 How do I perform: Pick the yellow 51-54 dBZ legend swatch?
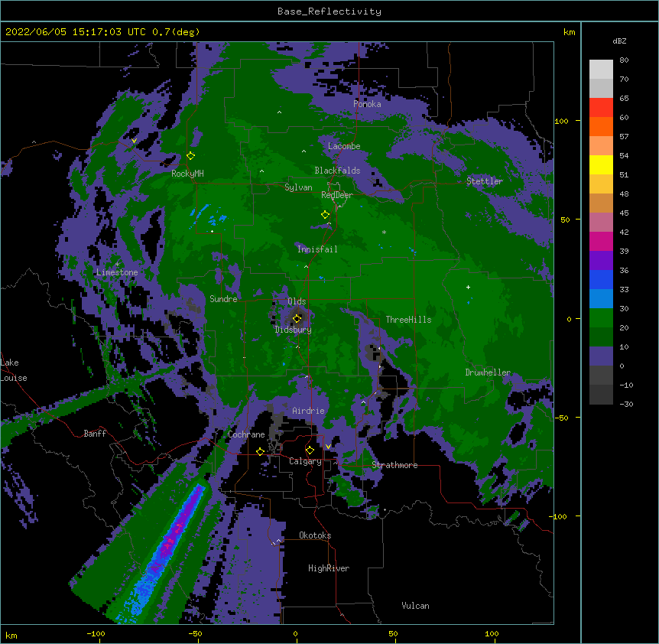click(601, 165)
